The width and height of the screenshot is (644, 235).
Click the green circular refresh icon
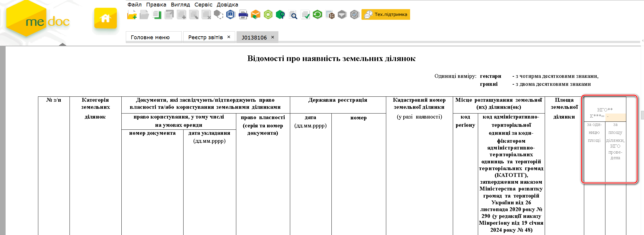[x=317, y=14]
